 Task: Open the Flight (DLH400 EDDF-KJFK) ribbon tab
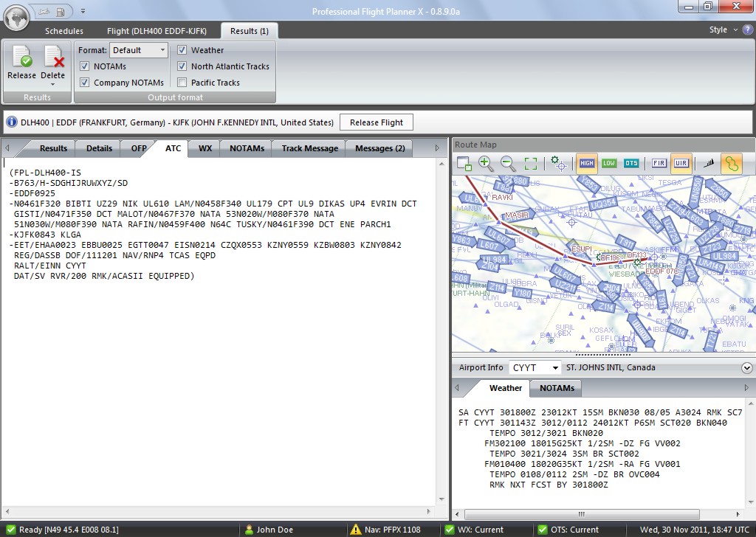pos(157,31)
